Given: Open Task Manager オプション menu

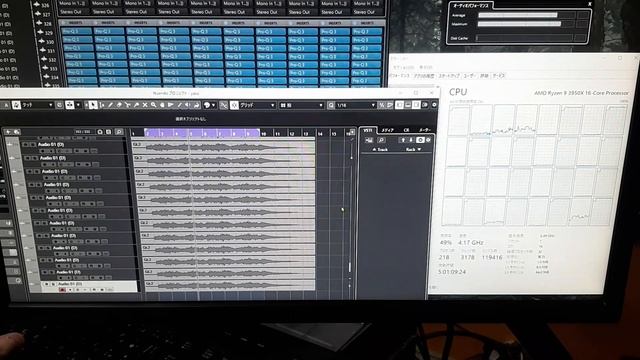Looking at the screenshot, I should 403,67.
